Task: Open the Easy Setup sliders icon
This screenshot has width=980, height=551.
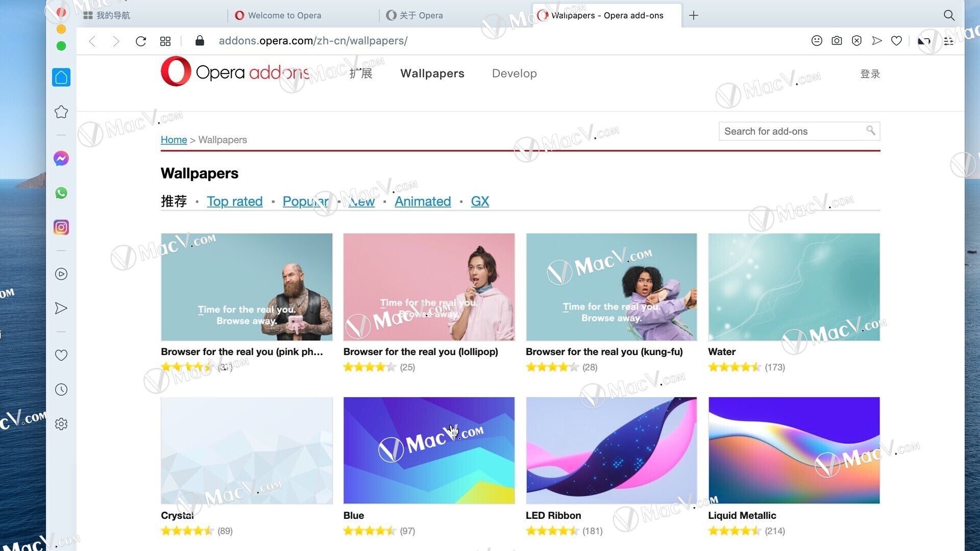Action: (x=949, y=41)
